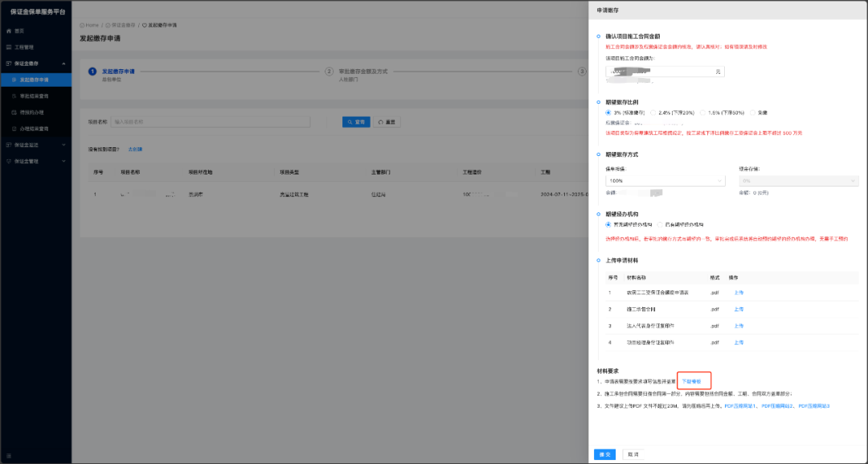The width and height of the screenshot is (868, 464).
Task: Expand the 保证金管理 sidebar menu
Action: pyautogui.click(x=63, y=161)
